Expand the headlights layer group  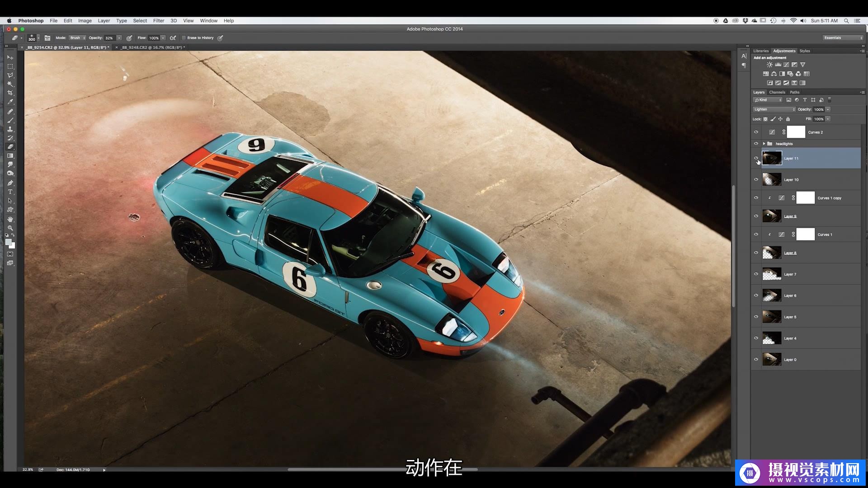764,144
